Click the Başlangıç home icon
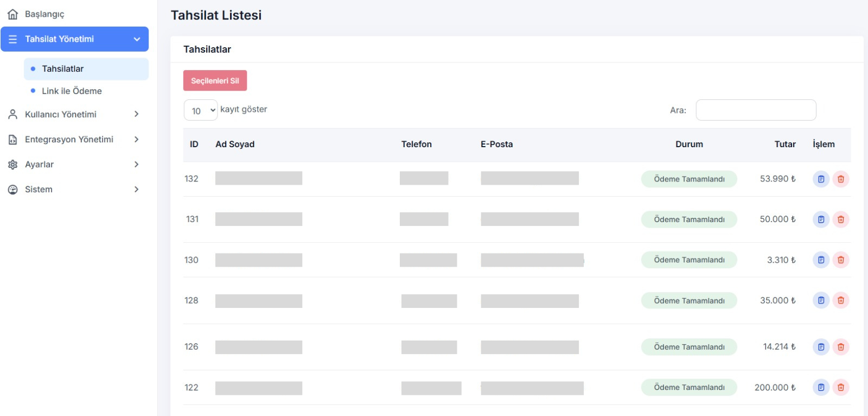The height and width of the screenshot is (416, 868). 13,14
